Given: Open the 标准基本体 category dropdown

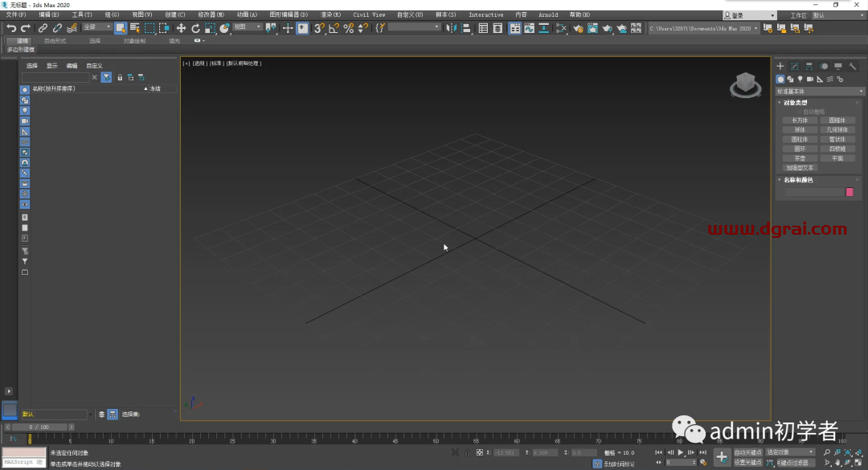Looking at the screenshot, I should tap(820, 92).
